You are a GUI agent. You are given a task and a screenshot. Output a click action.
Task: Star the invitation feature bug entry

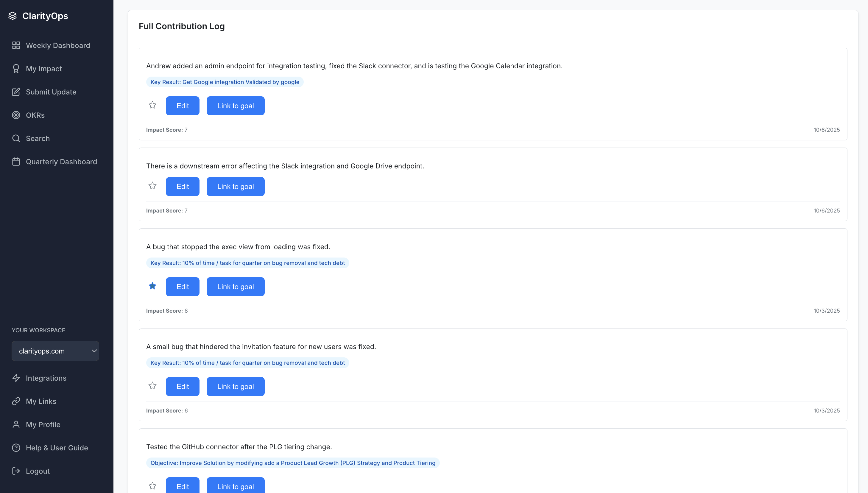152,386
